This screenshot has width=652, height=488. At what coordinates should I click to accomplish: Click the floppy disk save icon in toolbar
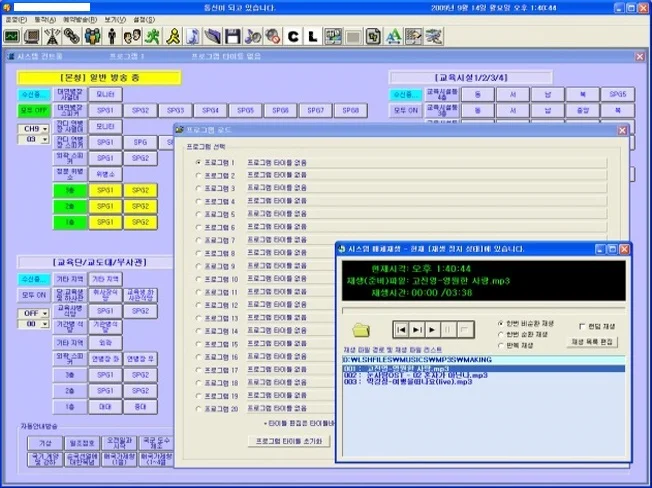click(x=233, y=36)
